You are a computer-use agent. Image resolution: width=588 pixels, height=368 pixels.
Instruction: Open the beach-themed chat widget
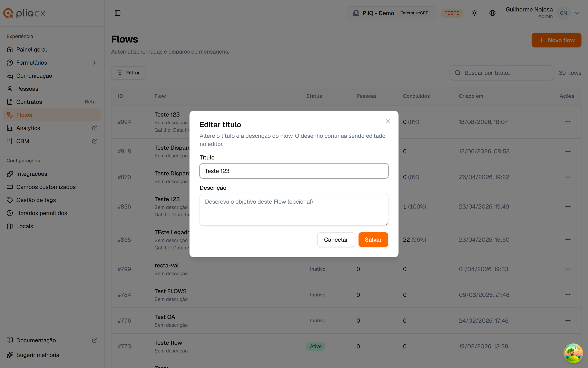click(x=573, y=353)
